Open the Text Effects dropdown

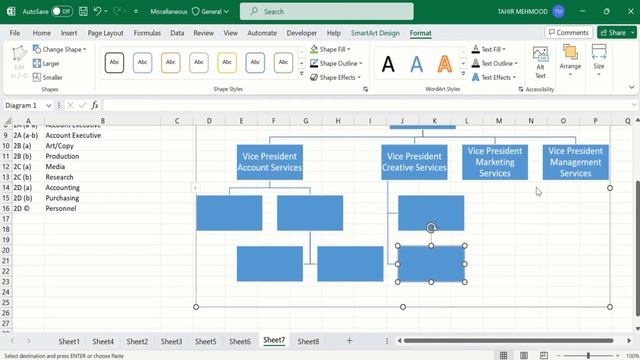494,77
